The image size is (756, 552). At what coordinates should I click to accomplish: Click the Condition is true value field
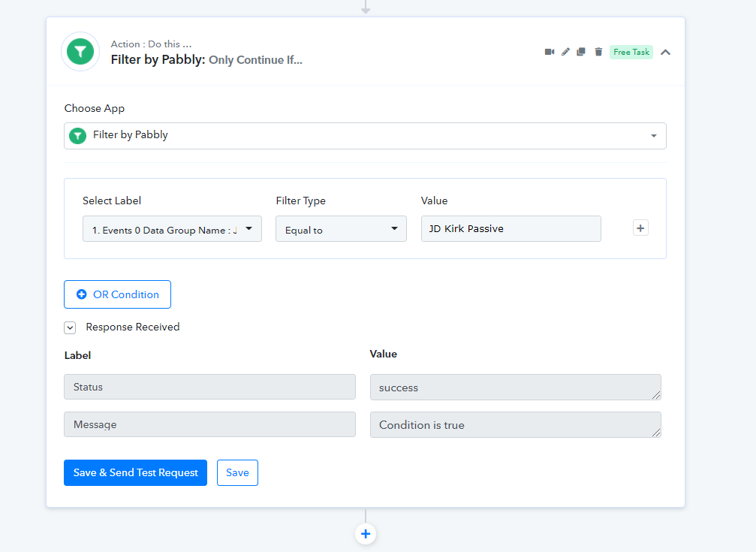(516, 425)
